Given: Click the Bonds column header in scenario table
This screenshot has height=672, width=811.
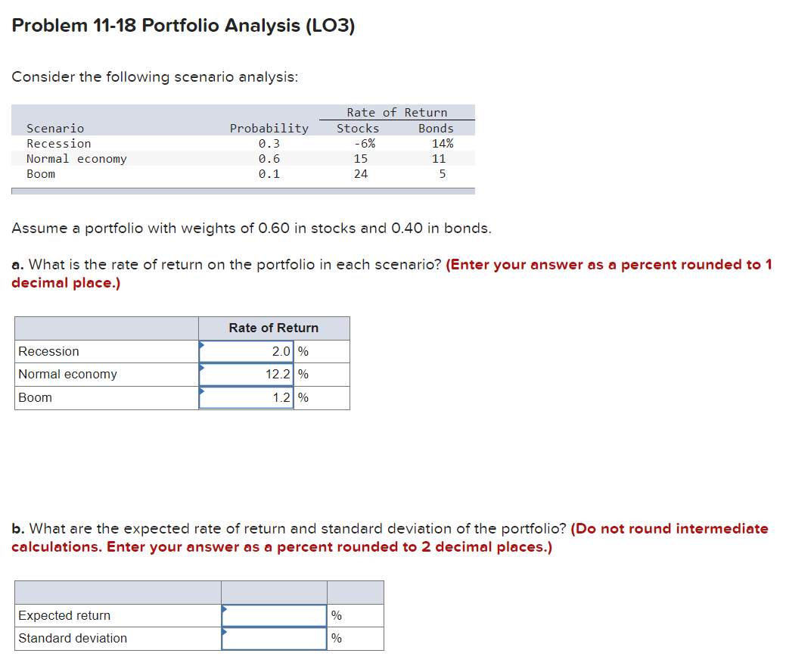Looking at the screenshot, I should click(435, 128).
